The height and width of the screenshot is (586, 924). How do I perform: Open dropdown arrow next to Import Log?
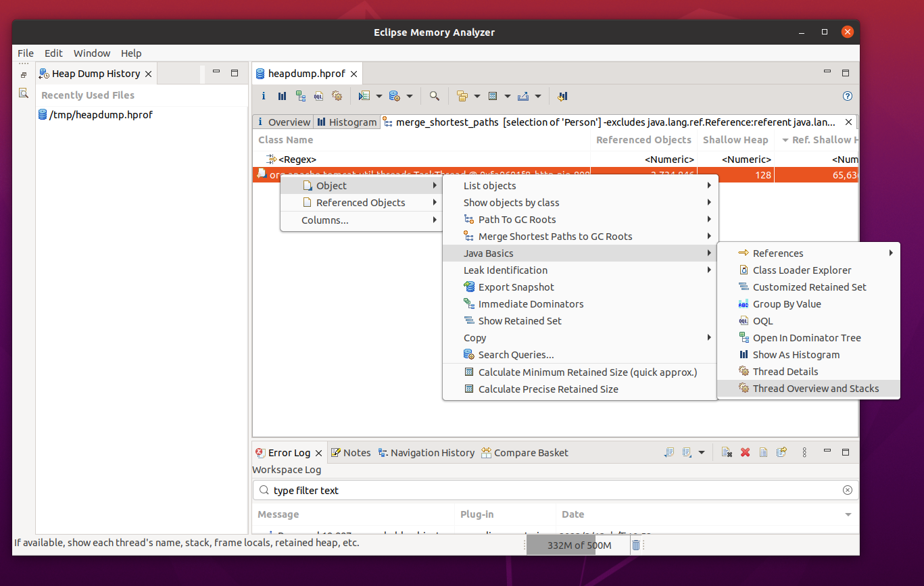click(702, 452)
